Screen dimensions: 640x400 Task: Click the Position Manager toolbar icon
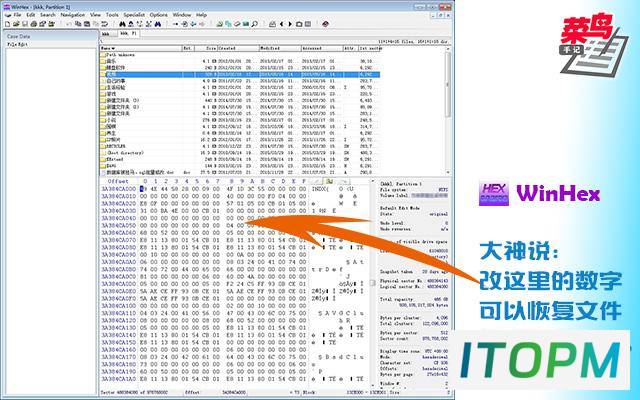[272, 24]
